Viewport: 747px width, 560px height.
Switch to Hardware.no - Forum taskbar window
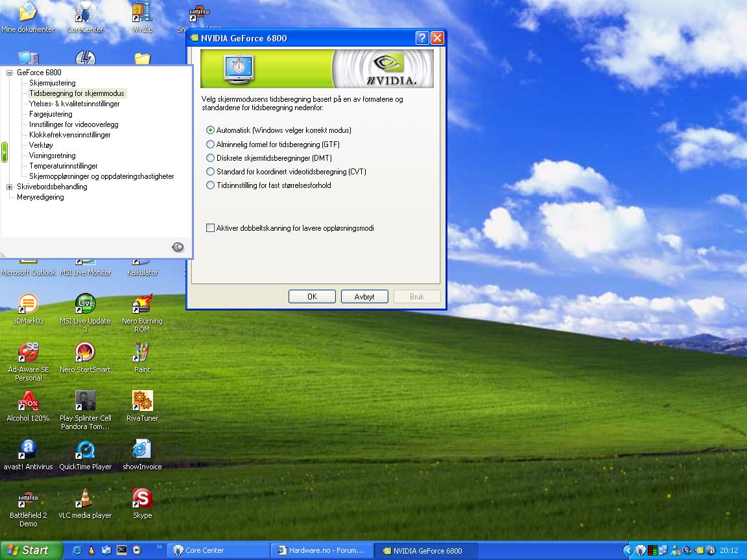coord(322,550)
